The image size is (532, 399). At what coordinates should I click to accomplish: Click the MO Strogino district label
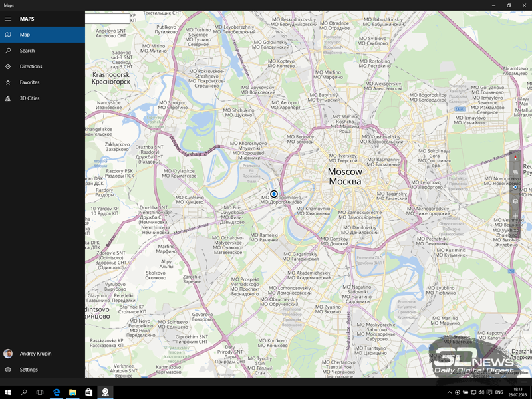tap(173, 105)
